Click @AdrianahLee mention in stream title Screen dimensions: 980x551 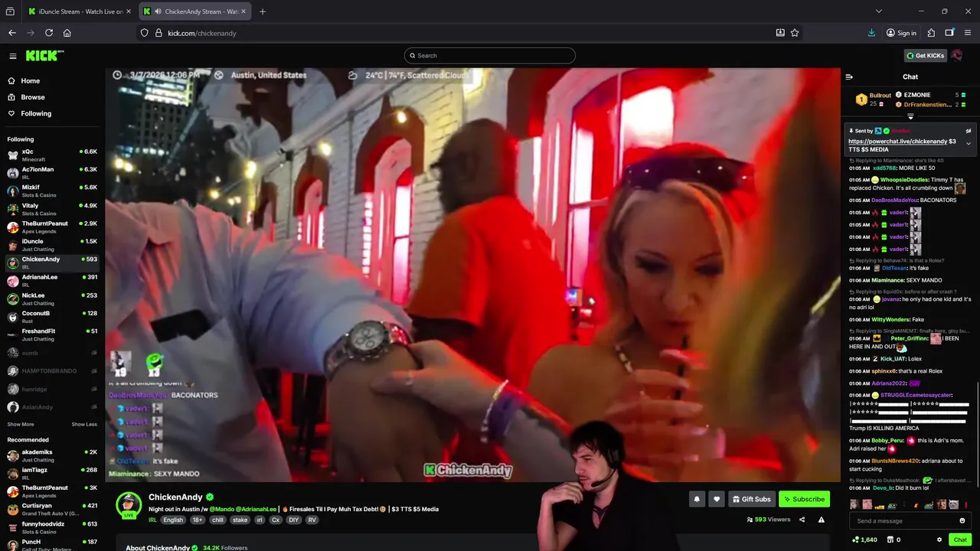click(256, 509)
